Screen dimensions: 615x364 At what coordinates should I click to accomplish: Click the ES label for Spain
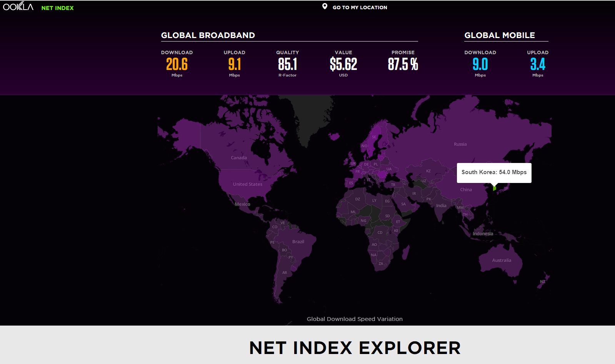[351, 183]
